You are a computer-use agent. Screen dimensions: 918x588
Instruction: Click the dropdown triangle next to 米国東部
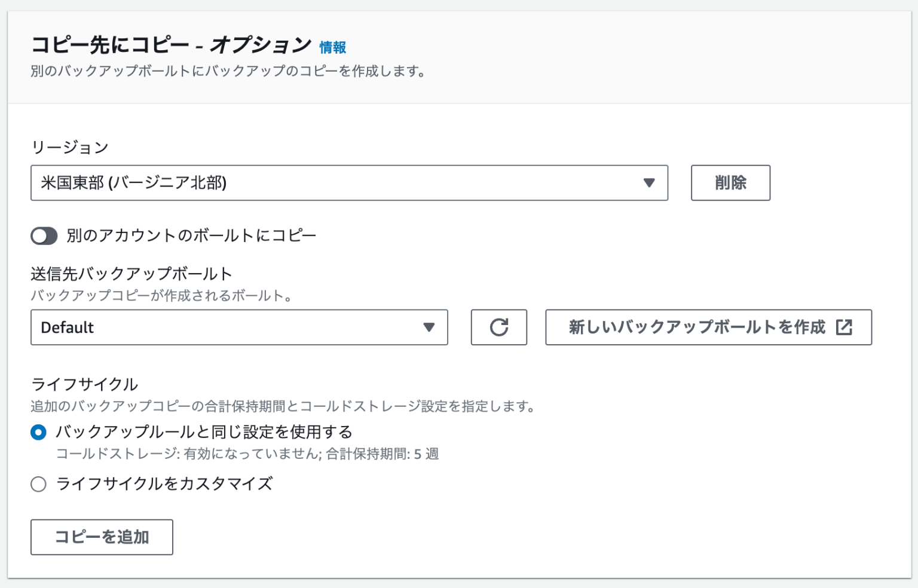click(x=650, y=183)
